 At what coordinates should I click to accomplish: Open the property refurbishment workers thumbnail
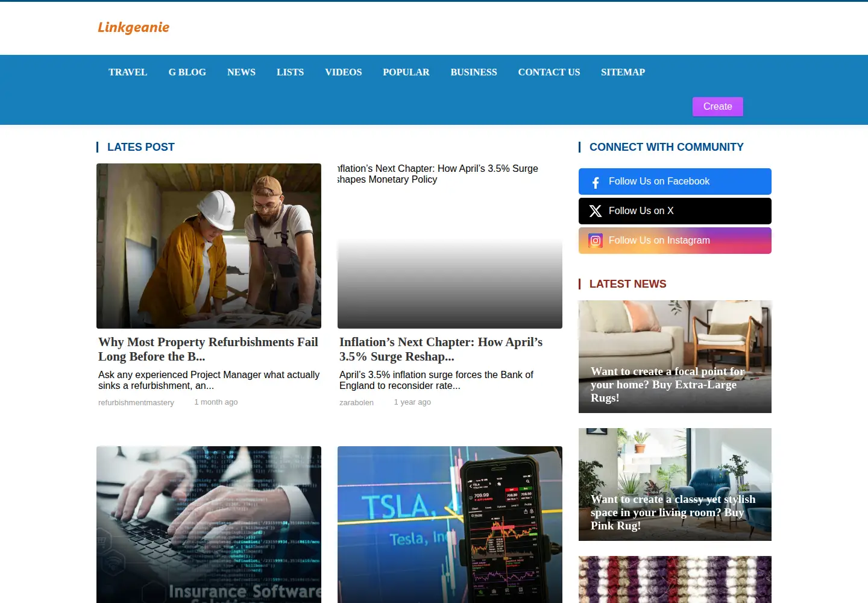click(x=209, y=246)
